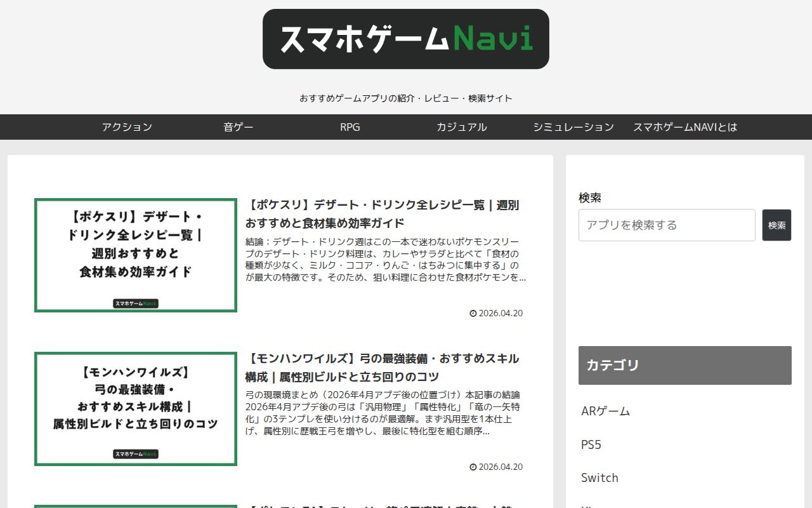Screen dimensions: 812x508
Task: Click the おすすめゲームアプリの紹介 tagline text
Action: (406, 98)
